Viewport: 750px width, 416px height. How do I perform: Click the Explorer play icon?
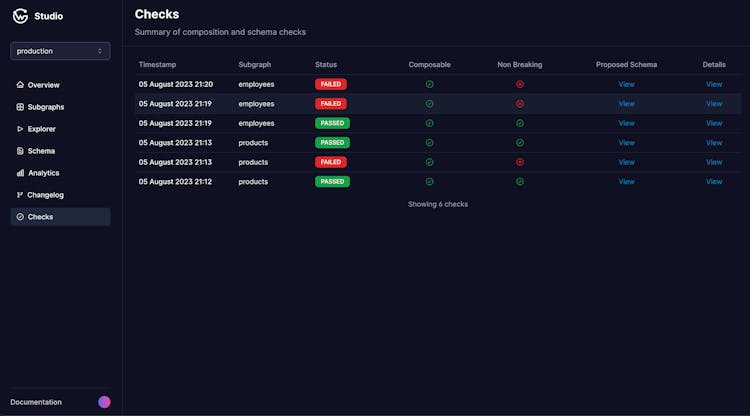(20, 129)
